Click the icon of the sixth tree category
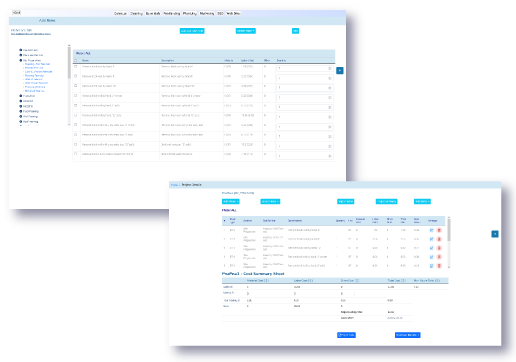 (x=21, y=106)
